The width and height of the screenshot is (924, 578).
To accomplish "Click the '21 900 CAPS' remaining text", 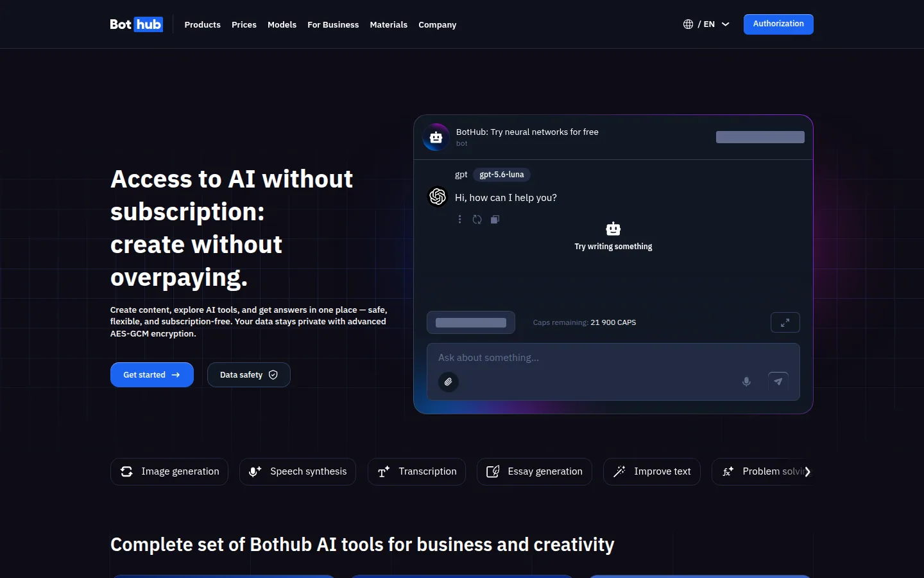I will click(x=613, y=322).
